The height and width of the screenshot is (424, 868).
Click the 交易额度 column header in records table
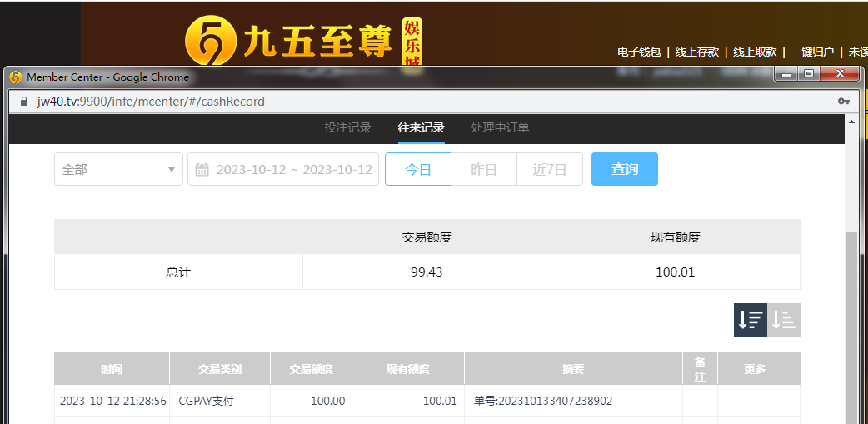coord(311,369)
